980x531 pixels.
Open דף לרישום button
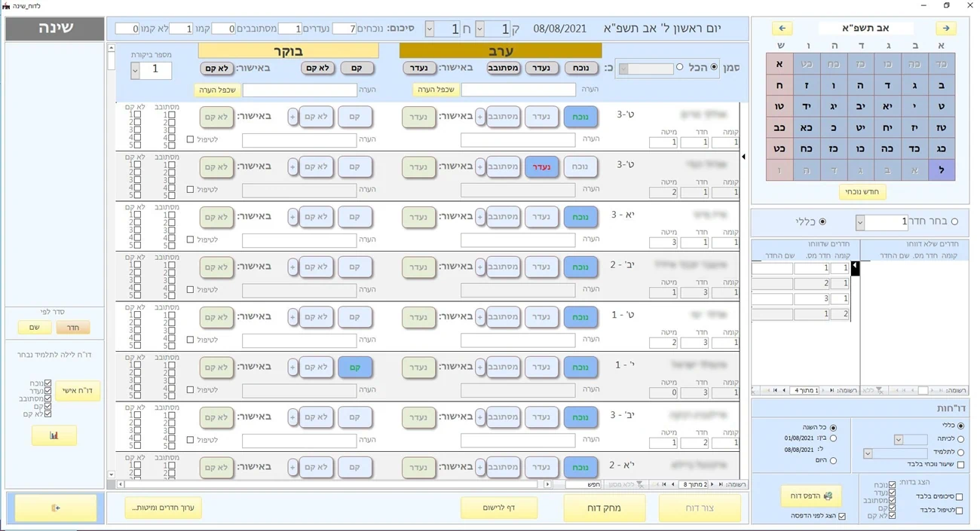point(499,508)
